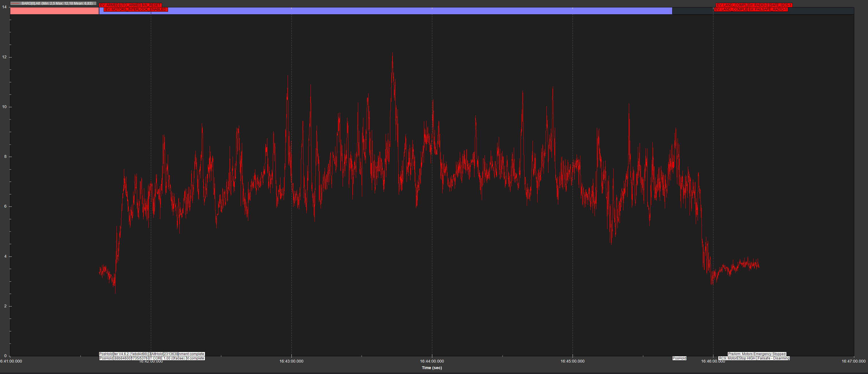
Task: Click the dark flight-mode bar segment
Action: pos(763,11)
